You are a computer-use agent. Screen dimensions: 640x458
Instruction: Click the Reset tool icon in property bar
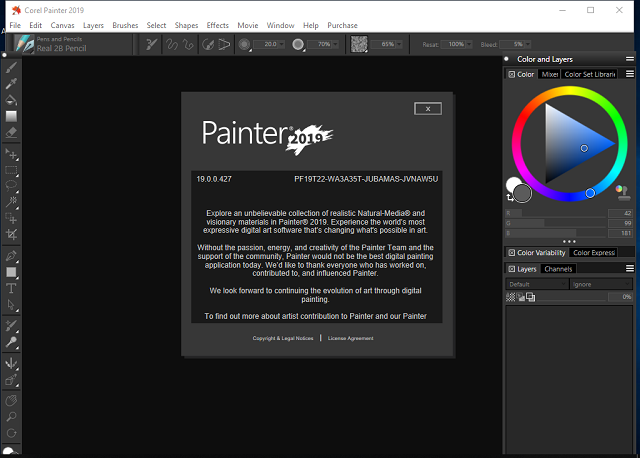[151, 44]
